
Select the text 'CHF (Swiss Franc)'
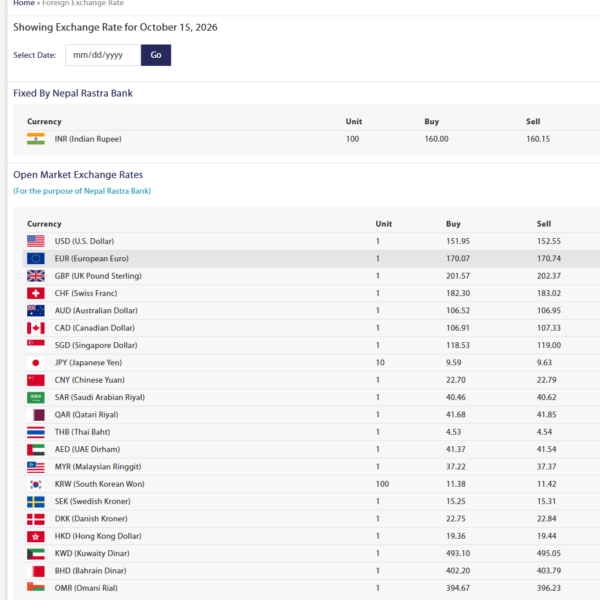coord(86,293)
